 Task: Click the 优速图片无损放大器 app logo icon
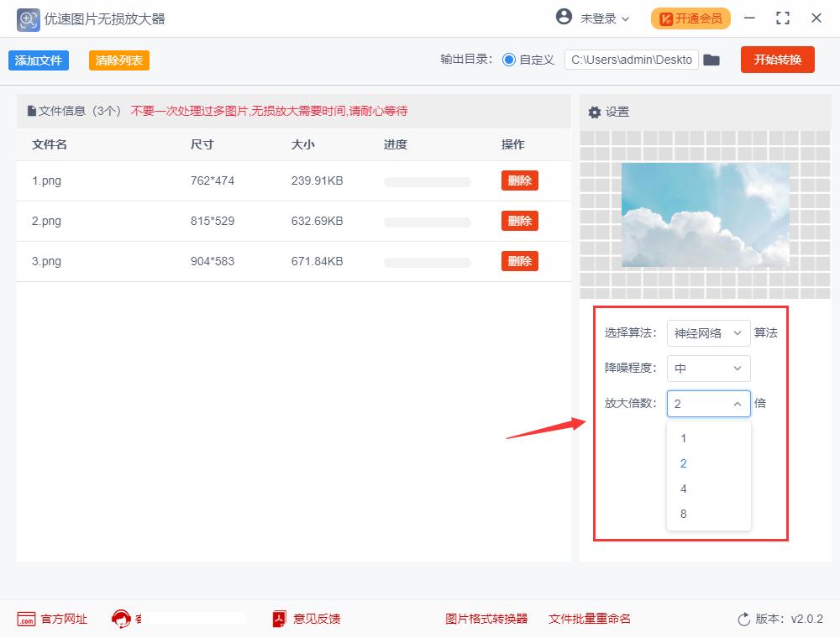click(26, 18)
